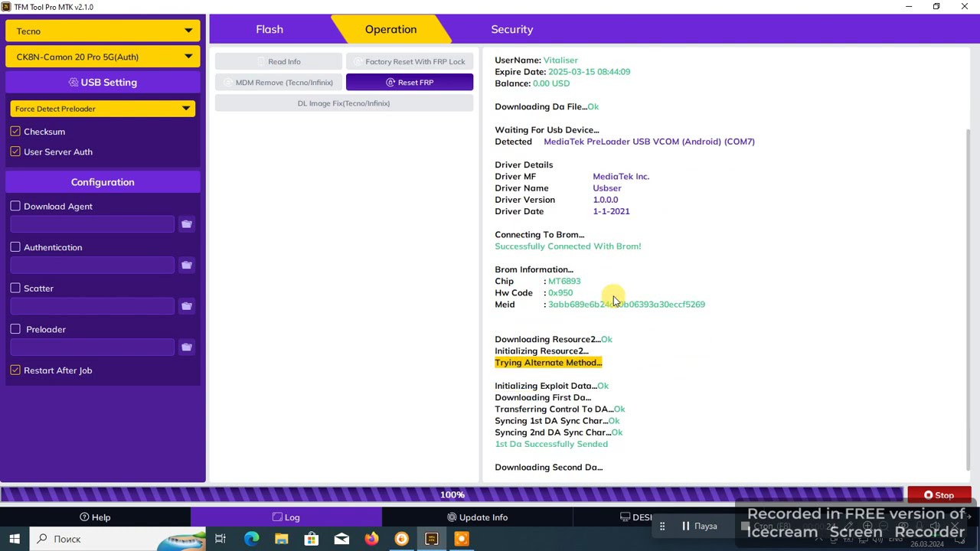Open the Help tab at bottom

(95, 517)
